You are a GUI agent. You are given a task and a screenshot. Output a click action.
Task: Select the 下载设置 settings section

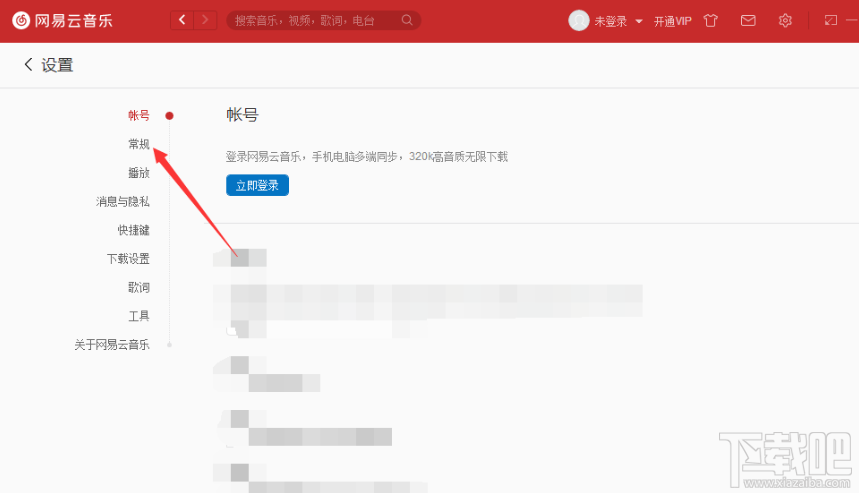(128, 259)
